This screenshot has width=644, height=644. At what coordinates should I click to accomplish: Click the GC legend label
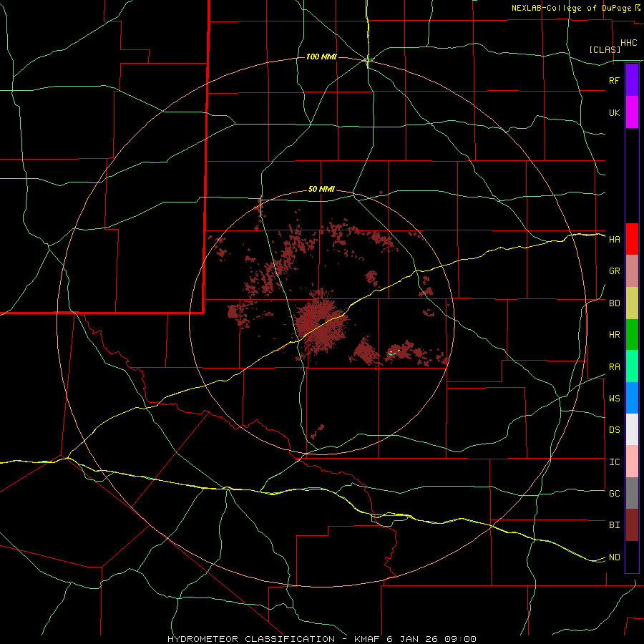pyautogui.click(x=615, y=494)
